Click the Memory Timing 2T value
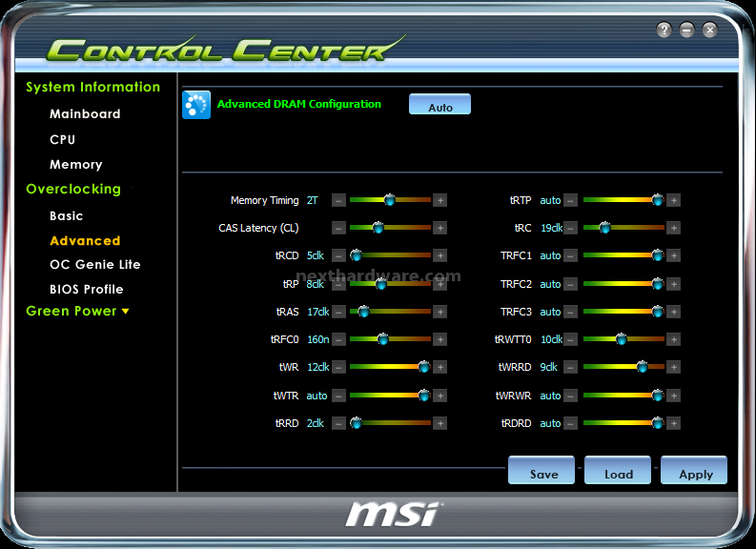Viewport: 756px width, 549px height. (313, 200)
